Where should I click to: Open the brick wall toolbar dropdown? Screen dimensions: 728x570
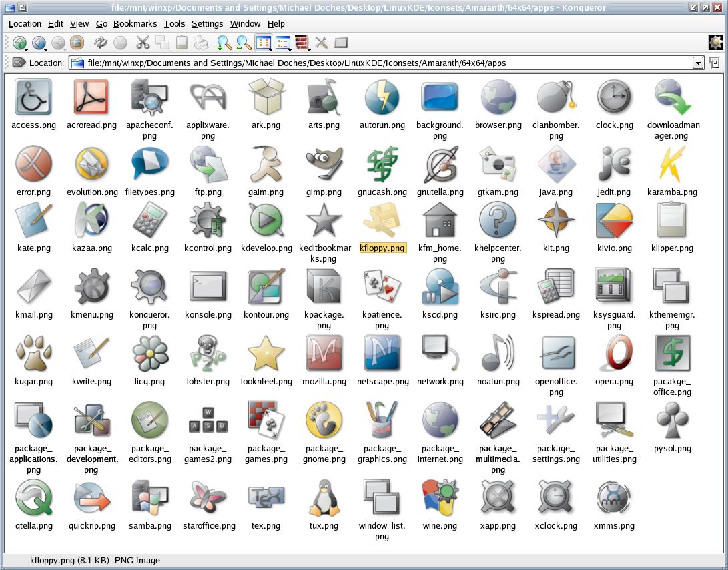303,43
